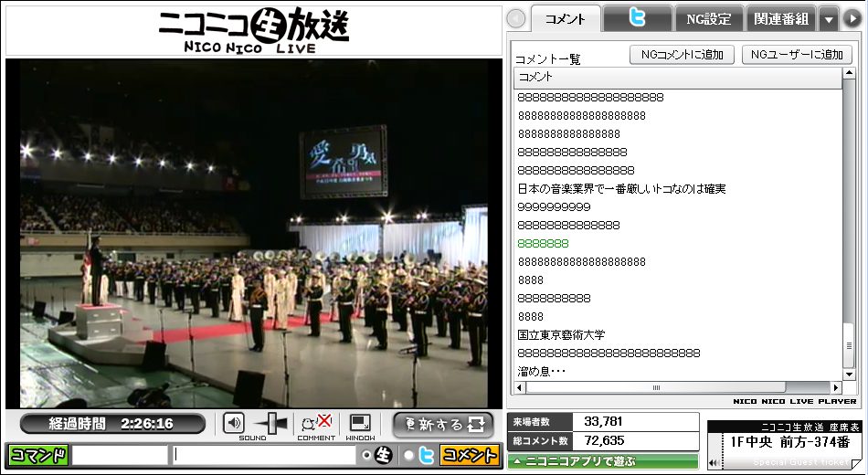Viewport: 868px width, 475px height.
Task: Click the ニコニコ生放送 NICO NICO LIVE logo
Action: (x=253, y=30)
